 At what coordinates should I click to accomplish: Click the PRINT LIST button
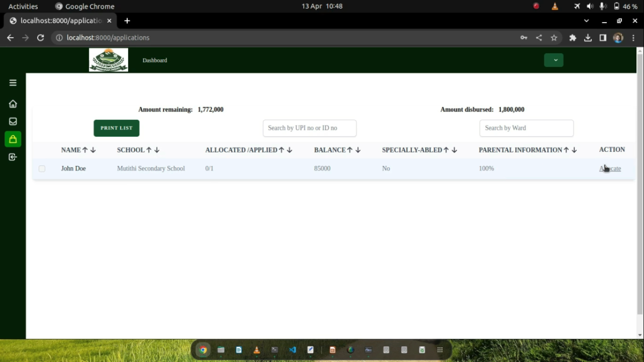tap(116, 128)
